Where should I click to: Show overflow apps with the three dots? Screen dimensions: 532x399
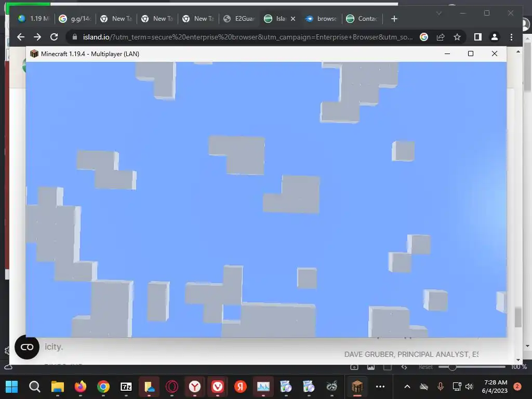[380, 387]
